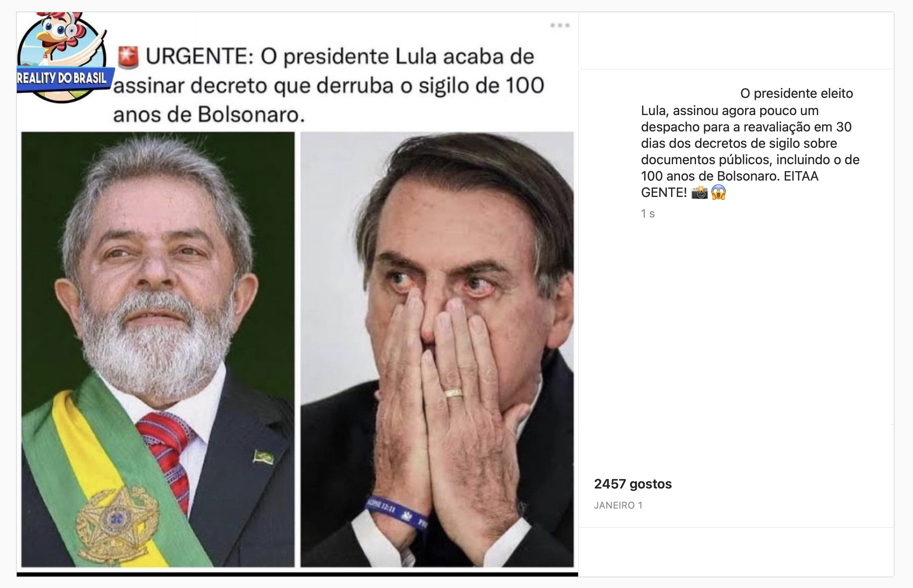Click the caption starting 'O presidente eleito'
The image size is (913, 588).
[750, 143]
